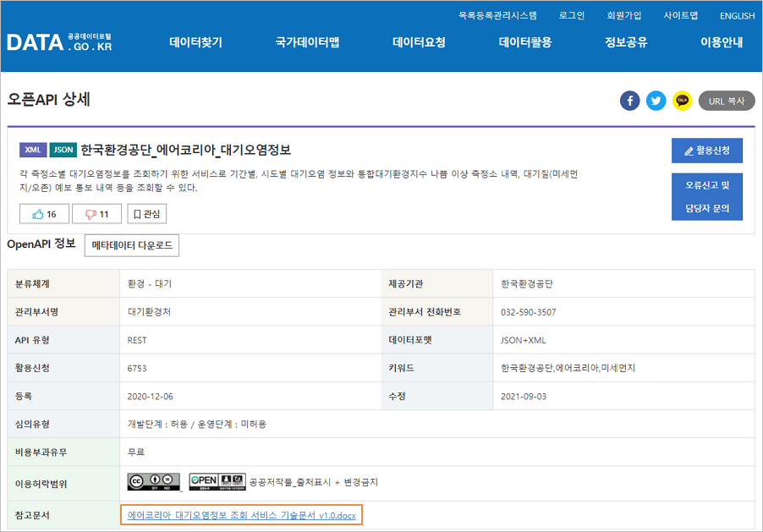
Task: Click the registration date 2020-12-06
Action: coord(150,397)
